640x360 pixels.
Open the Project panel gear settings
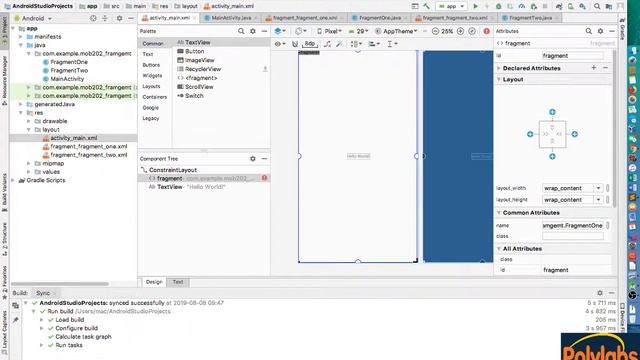(x=119, y=18)
